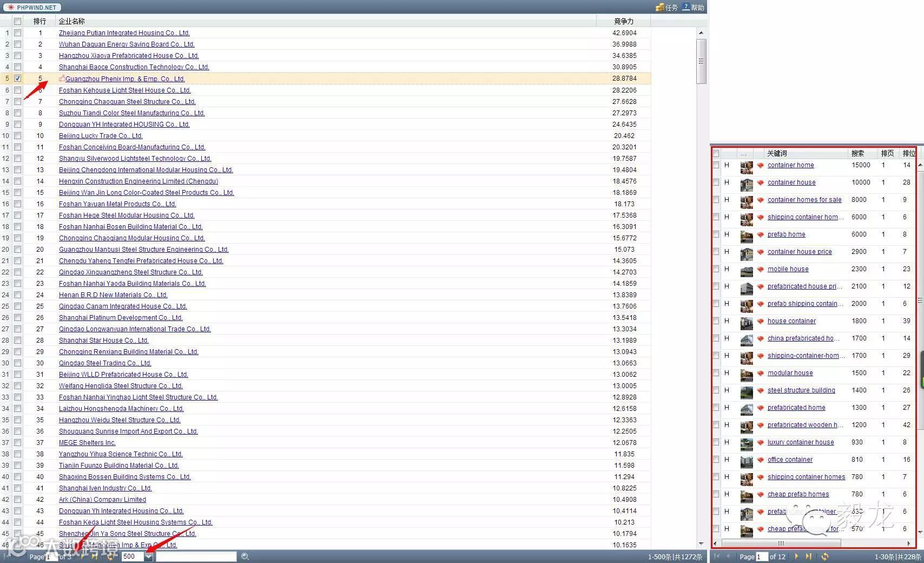Refresh the keyword panel list
Viewport: 924px width, 563px height.
(824, 557)
